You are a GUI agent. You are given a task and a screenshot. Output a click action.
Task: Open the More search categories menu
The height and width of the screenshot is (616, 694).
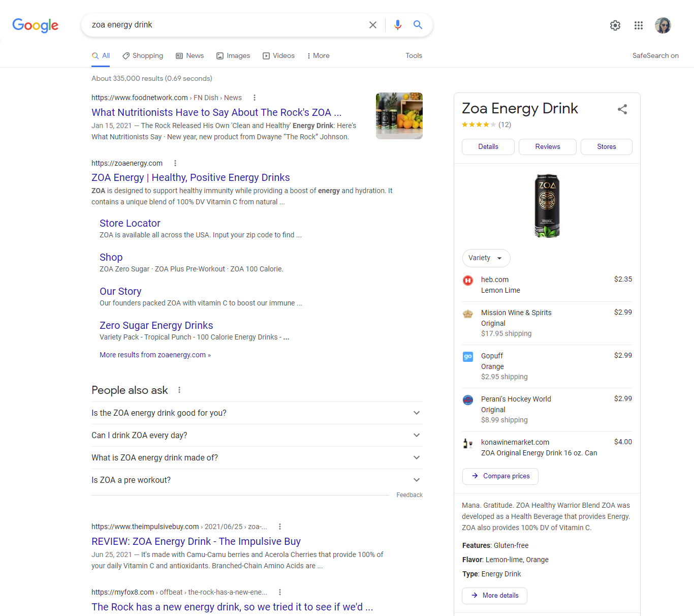tap(318, 55)
